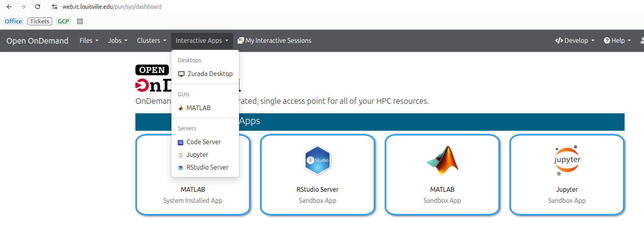
Task: Click the monitor icon beside Zurada Desktop
Action: click(x=181, y=74)
